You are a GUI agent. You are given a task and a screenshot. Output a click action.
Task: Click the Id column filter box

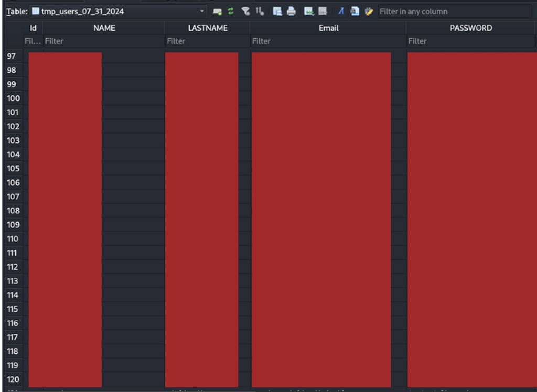(33, 41)
